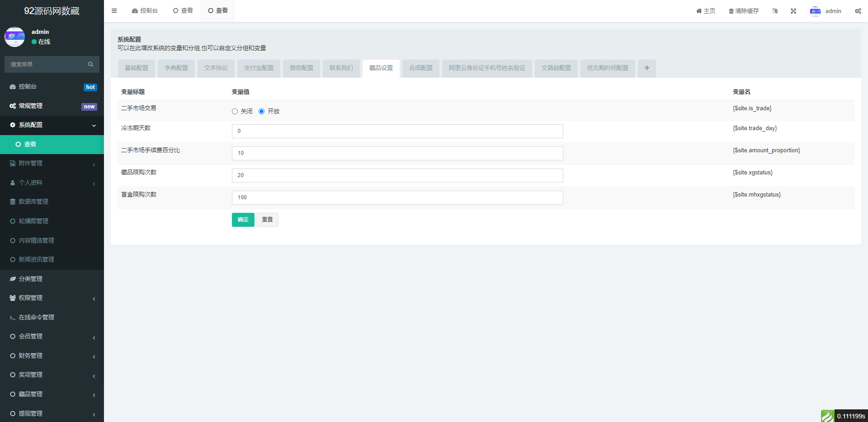868x422 pixels.
Task: Click the circle icon beside 奖项管理
Action: [13, 375]
